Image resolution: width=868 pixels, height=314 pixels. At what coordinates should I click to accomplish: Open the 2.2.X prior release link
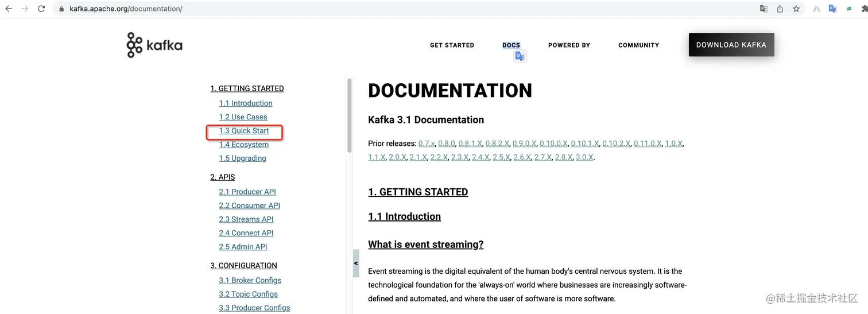(439, 157)
